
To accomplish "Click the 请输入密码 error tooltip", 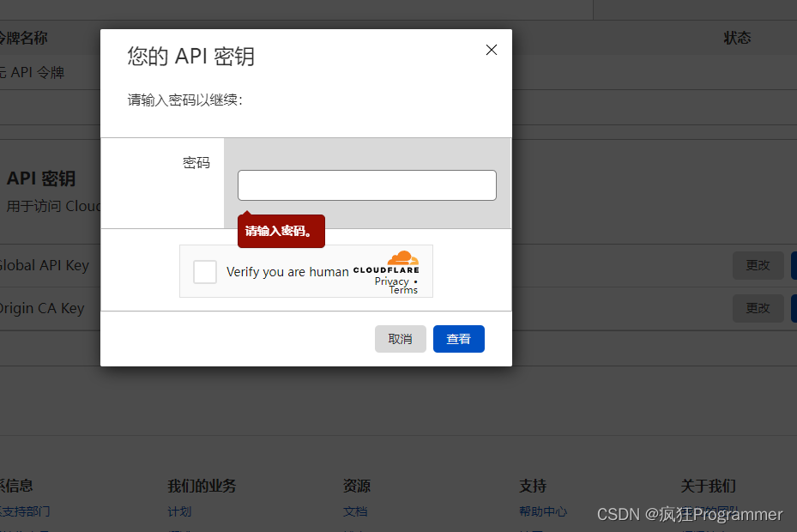I will (281, 231).
